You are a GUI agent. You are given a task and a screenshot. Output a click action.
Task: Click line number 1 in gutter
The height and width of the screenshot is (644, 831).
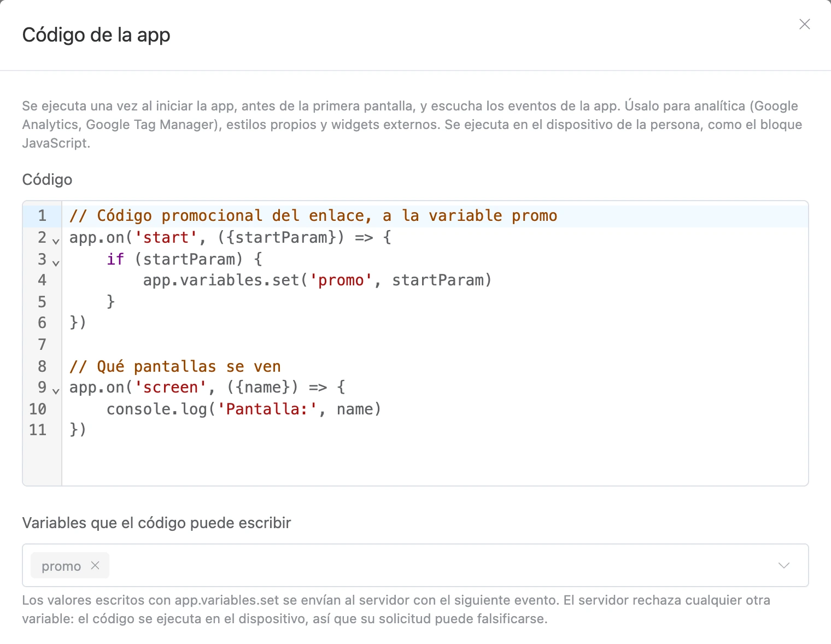(x=42, y=216)
